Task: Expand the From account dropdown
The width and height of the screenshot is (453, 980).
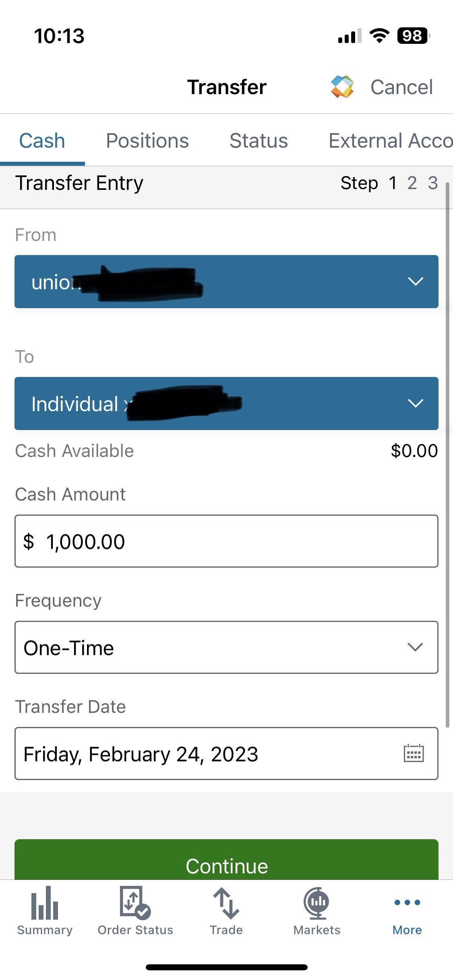Action: click(x=226, y=282)
